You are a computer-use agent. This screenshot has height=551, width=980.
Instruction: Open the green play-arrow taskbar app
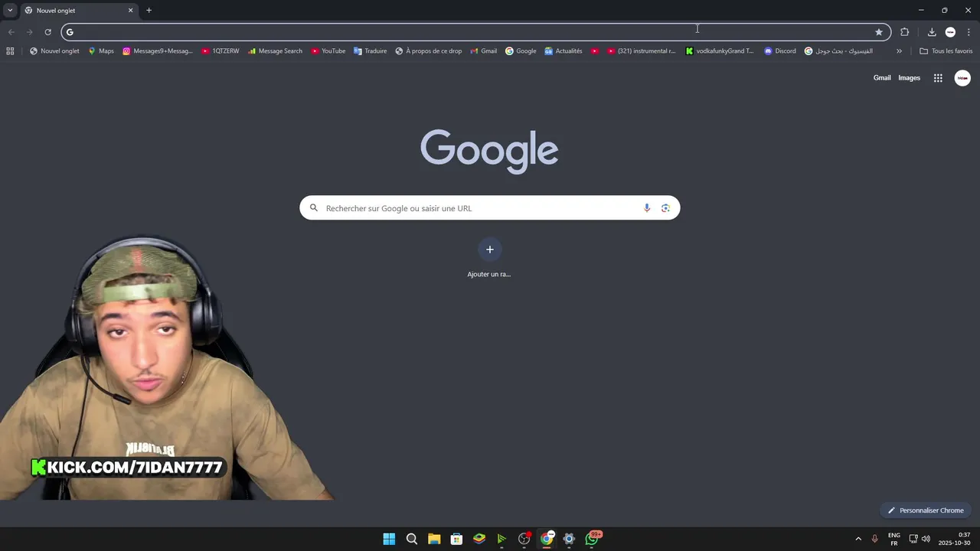(501, 539)
